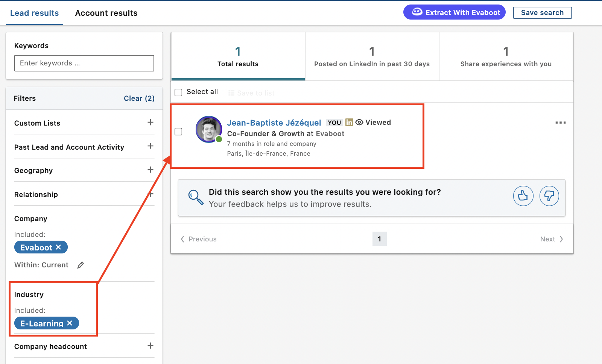This screenshot has width=602, height=364.
Task: Open Jean-Baptiste Jézéquel profile photo
Action: click(209, 129)
